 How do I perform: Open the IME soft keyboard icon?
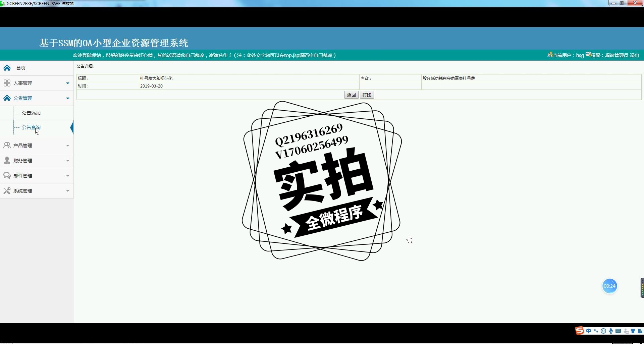618,331
